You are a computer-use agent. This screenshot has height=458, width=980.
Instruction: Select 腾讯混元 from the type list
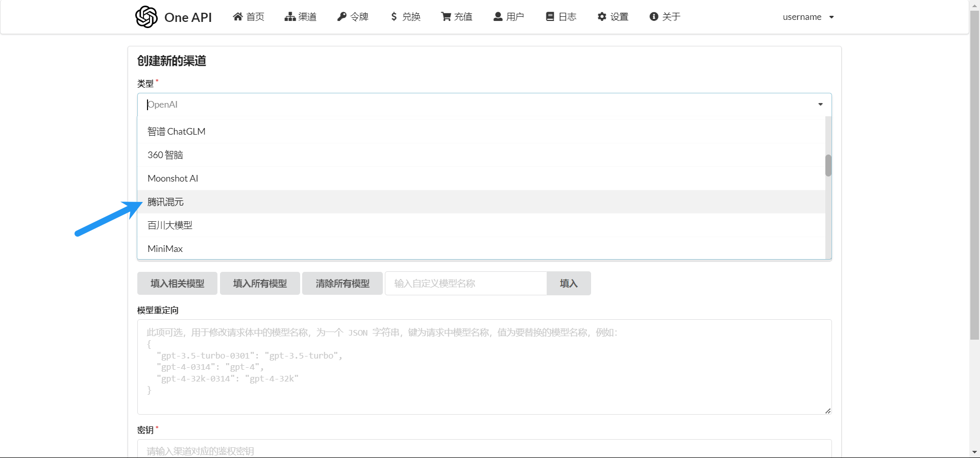[x=166, y=202]
